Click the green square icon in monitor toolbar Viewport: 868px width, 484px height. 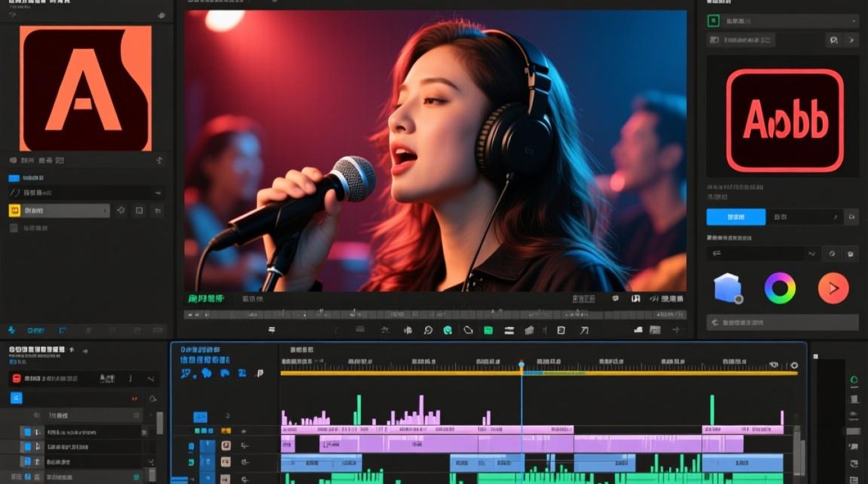coord(488,330)
